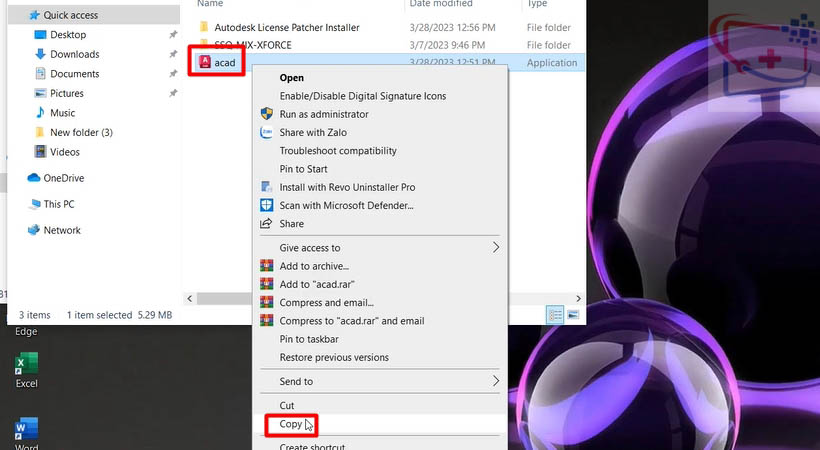The width and height of the screenshot is (820, 450).
Task: Click horizontal scrollbar left arrow
Action: click(190, 299)
